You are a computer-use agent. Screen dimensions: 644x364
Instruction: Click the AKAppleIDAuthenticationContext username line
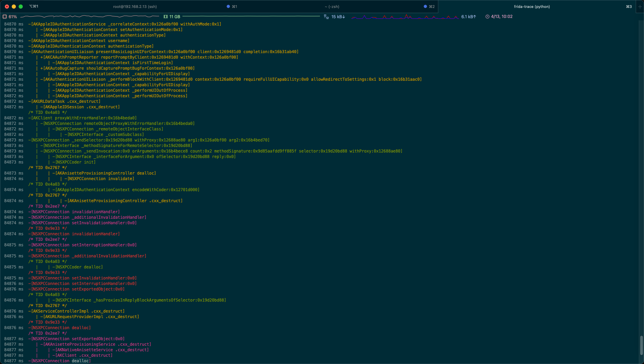(x=79, y=41)
